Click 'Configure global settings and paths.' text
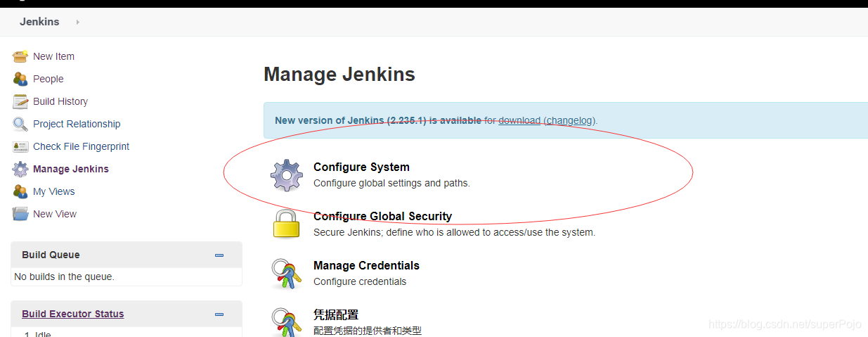 tap(391, 183)
